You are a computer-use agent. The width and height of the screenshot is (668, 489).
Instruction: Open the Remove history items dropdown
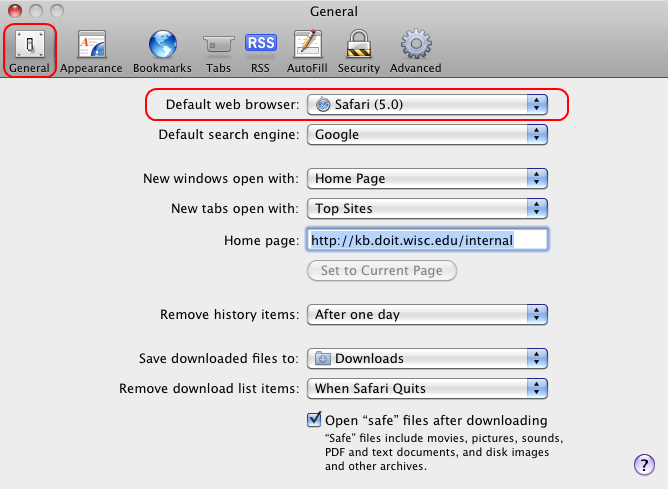pos(427,315)
